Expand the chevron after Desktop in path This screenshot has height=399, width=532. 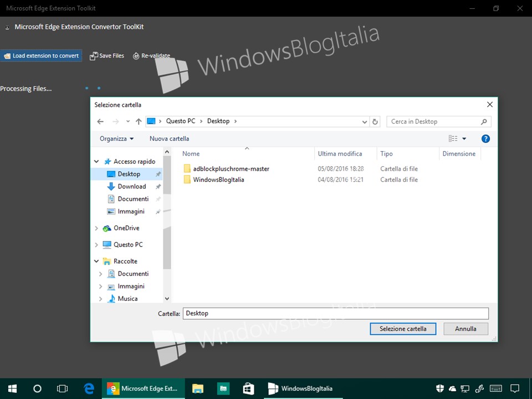[x=236, y=121]
